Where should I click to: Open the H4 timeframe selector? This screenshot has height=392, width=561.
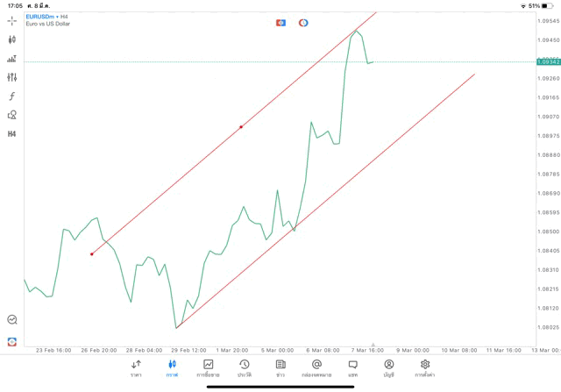tap(12, 134)
